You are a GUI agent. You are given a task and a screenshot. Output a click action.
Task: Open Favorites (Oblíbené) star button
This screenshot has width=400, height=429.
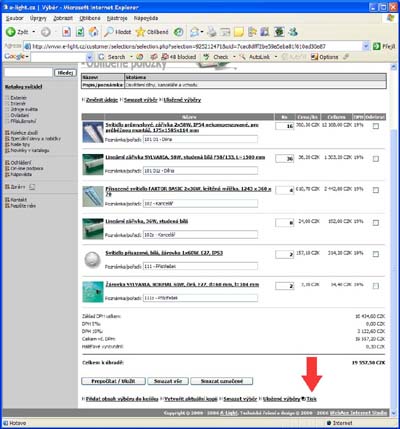[152, 32]
